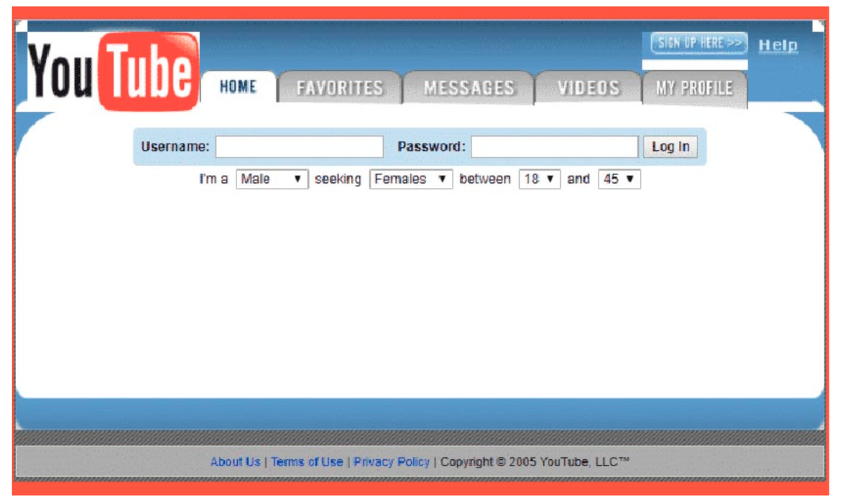Click the Username: label
Screen dimensions: 842x504
(x=175, y=147)
